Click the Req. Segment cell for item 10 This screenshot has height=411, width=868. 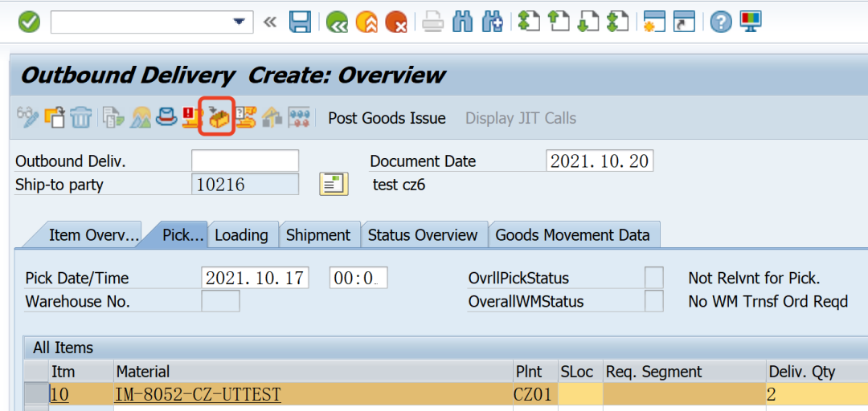[684, 394]
